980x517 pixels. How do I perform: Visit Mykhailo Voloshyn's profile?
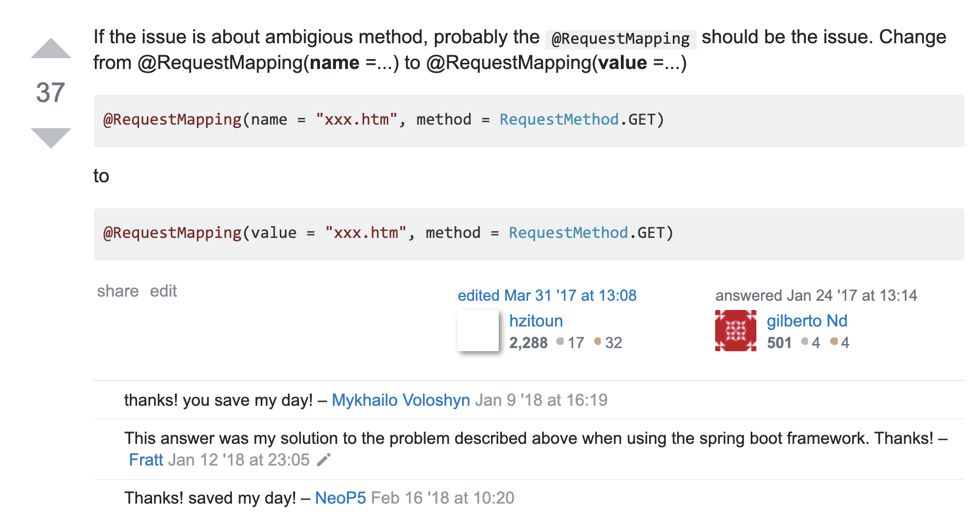pos(400,400)
